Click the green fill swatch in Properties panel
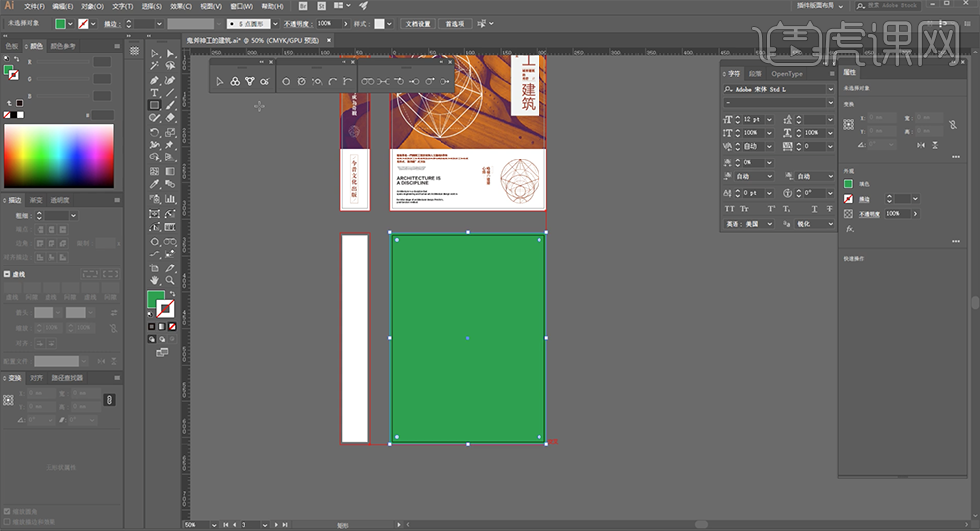The image size is (980, 531). click(848, 184)
